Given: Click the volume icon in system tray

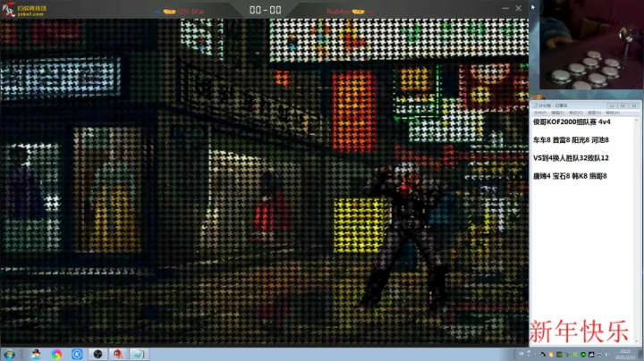Looking at the screenshot, I should tap(606, 355).
